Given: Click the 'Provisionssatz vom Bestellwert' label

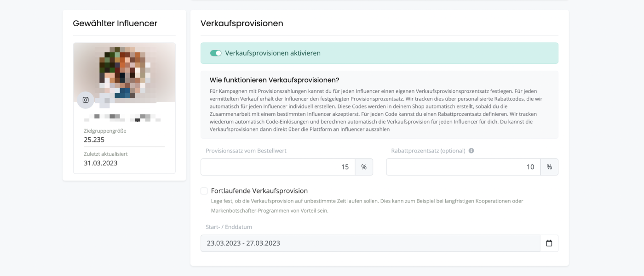Looking at the screenshot, I should pyautogui.click(x=246, y=151).
